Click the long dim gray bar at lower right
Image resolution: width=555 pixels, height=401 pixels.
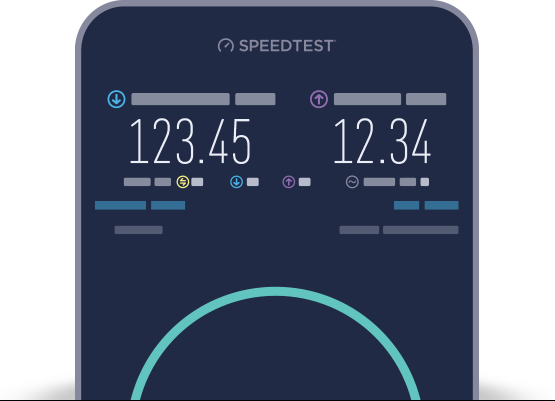pyautogui.click(x=421, y=230)
